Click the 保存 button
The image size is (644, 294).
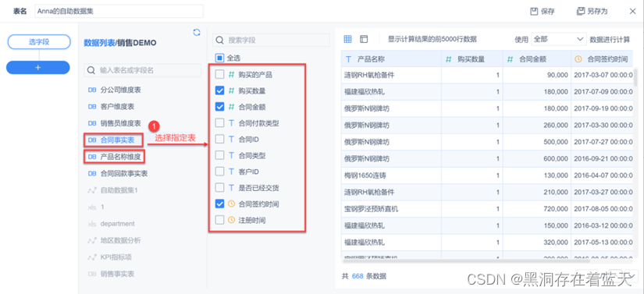(543, 12)
